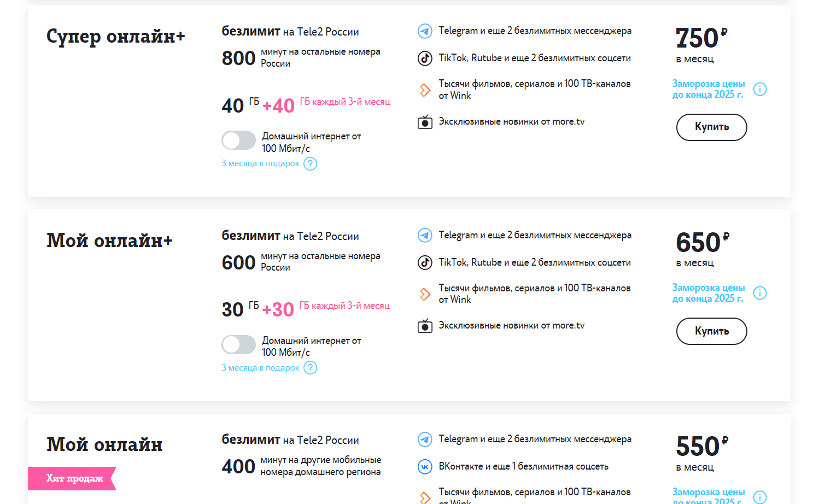Screen dimensions: 819x504
Task: Click the Telegram icon in Супер онлайн+ tariff
Action: click(x=425, y=31)
